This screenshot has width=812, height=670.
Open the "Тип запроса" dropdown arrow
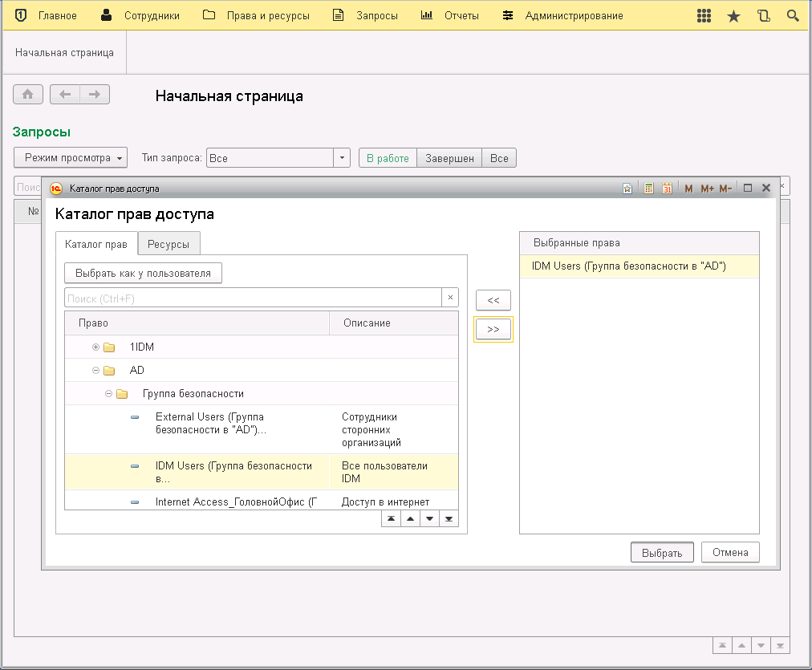click(343, 158)
